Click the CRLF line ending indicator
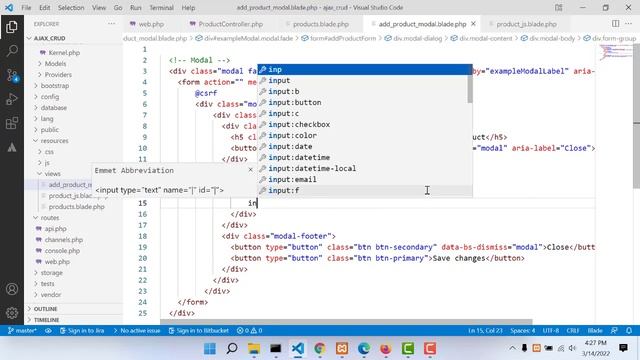 (x=573, y=331)
